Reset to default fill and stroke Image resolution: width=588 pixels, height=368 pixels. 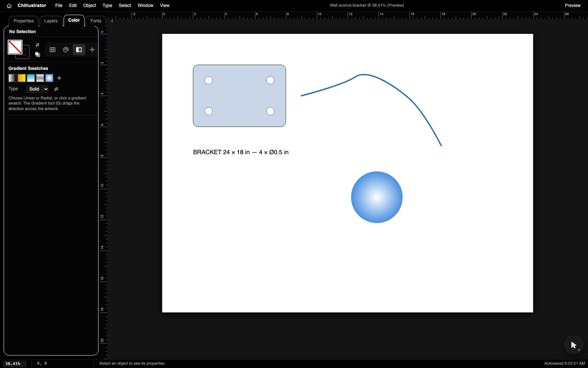point(37,54)
